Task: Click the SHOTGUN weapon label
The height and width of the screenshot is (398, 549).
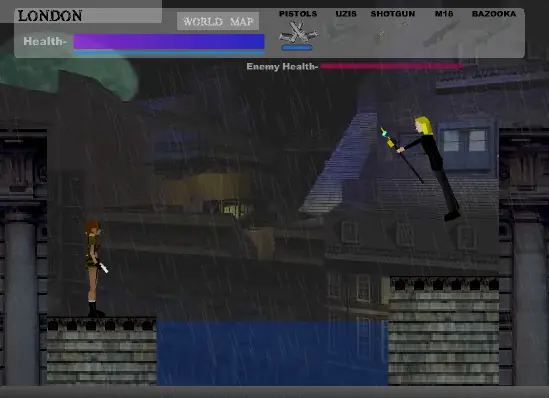Action: [x=392, y=14]
